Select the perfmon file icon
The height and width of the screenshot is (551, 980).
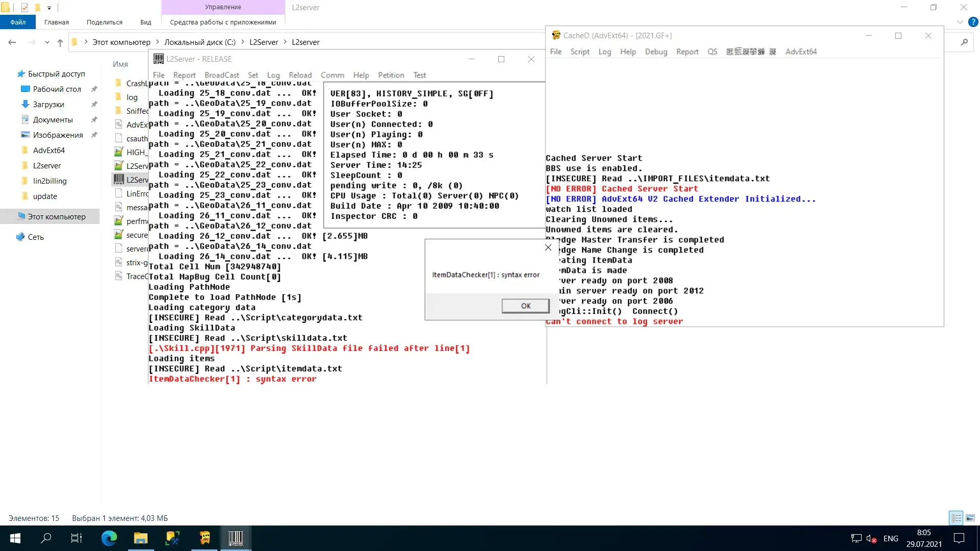pos(118,221)
